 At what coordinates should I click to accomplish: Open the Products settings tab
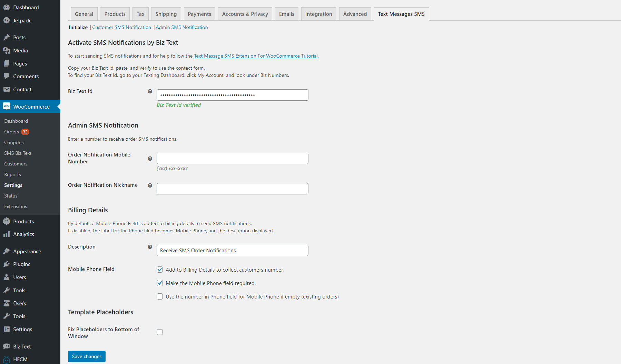(115, 14)
